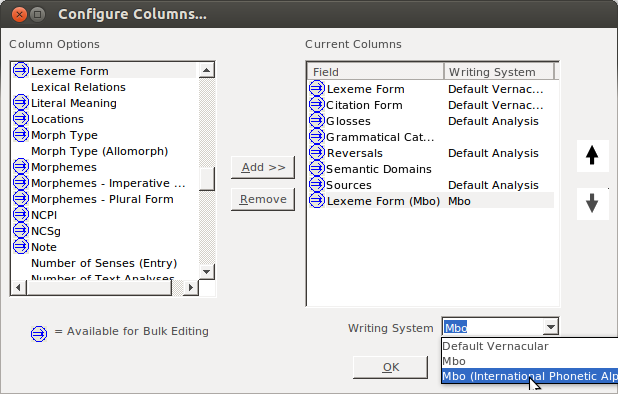Click Mbo writing system cell in table
This screenshot has height=394, width=618.
[459, 201]
